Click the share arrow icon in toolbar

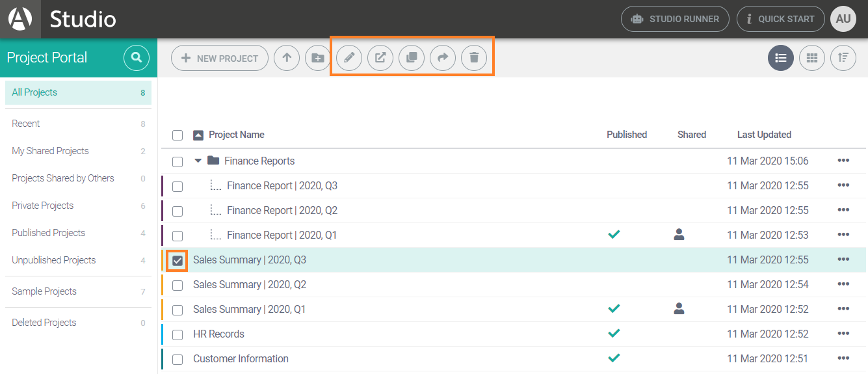[443, 58]
